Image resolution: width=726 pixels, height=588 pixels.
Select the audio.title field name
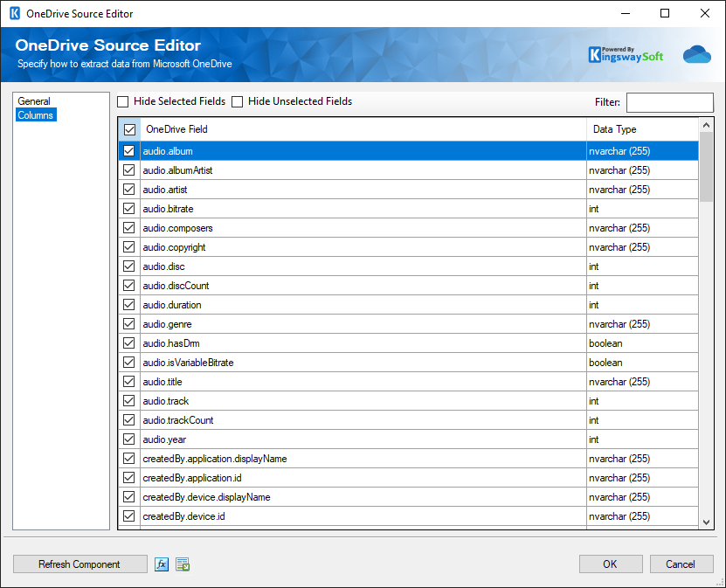pos(162,382)
